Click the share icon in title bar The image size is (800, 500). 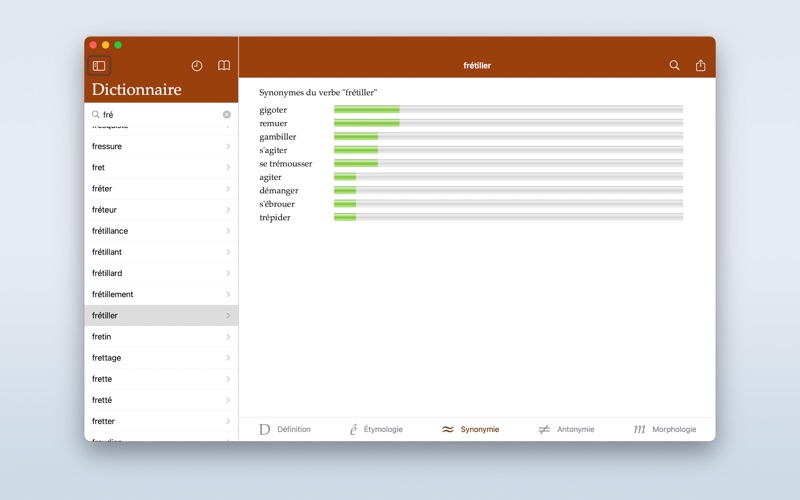701,65
